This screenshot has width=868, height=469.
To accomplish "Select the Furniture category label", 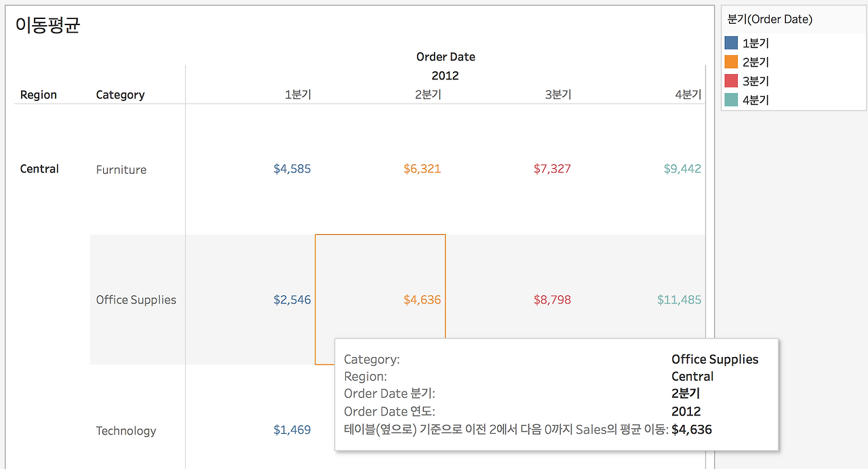I will (x=121, y=170).
